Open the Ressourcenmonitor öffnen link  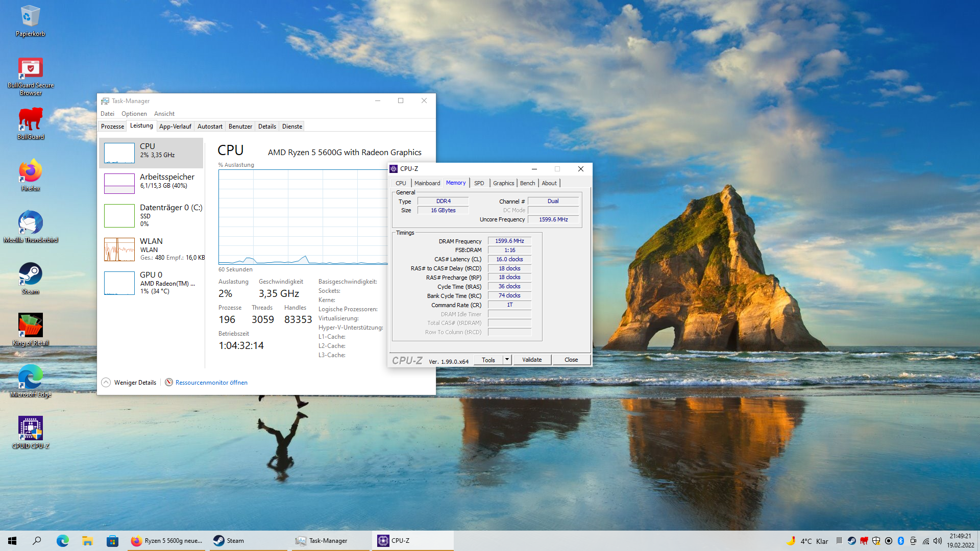point(211,382)
